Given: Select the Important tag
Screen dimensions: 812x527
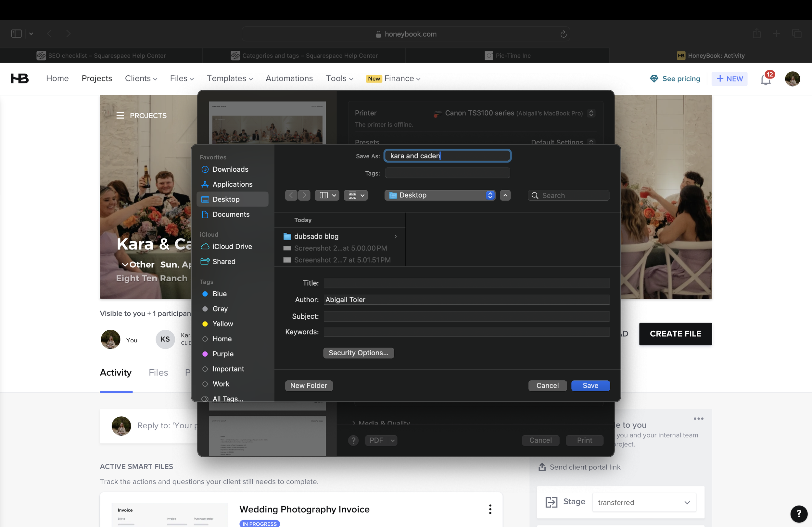Looking at the screenshot, I should point(228,369).
